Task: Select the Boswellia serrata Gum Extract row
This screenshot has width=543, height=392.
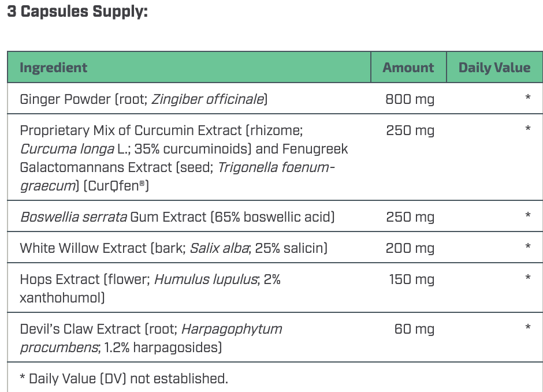Action: pos(177,217)
